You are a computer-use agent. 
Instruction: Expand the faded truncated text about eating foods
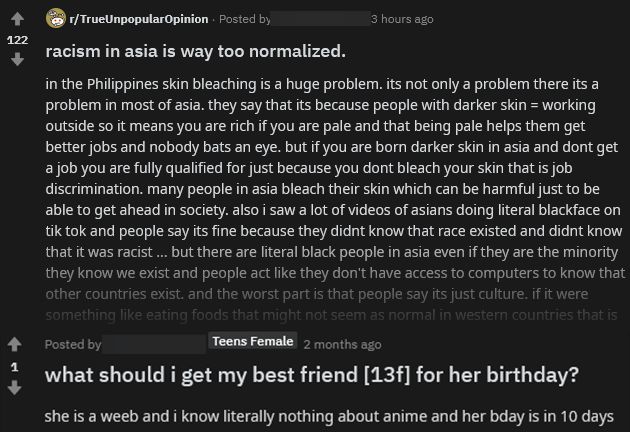pyautogui.click(x=330, y=315)
